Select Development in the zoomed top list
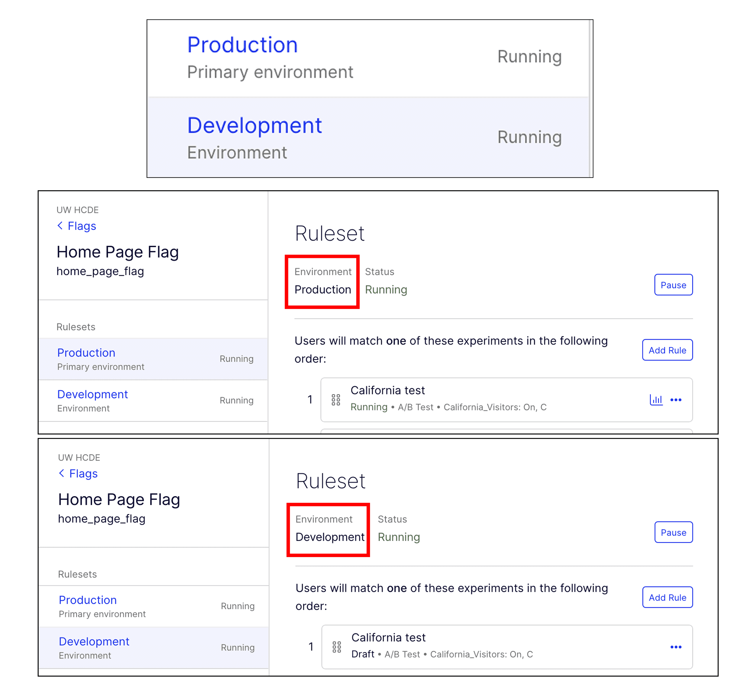The height and width of the screenshot is (700, 740). click(254, 126)
